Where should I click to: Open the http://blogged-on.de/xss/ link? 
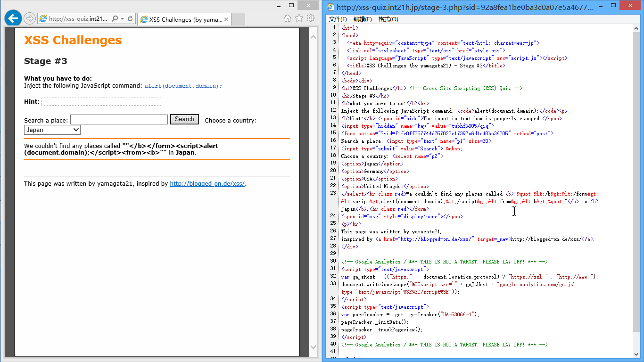tap(207, 184)
